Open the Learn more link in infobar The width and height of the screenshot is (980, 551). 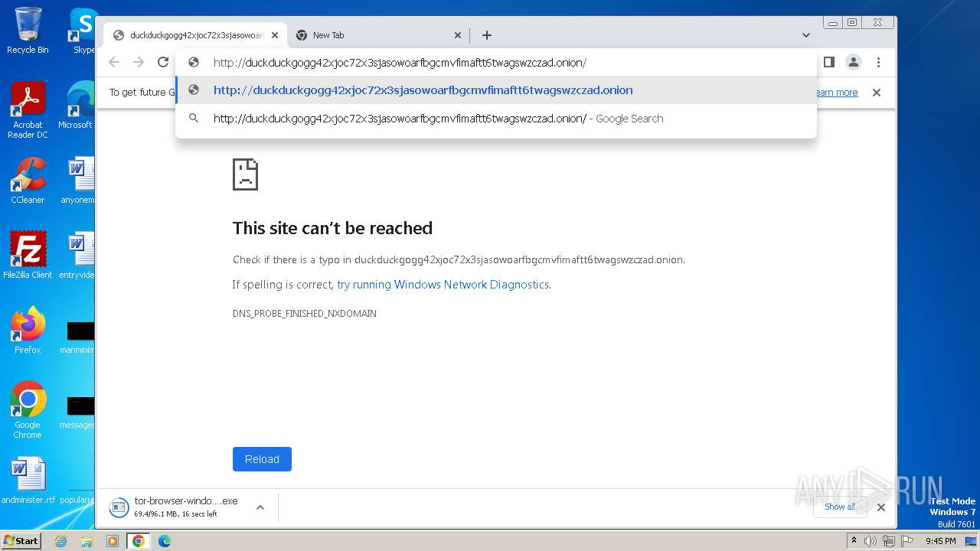point(836,93)
